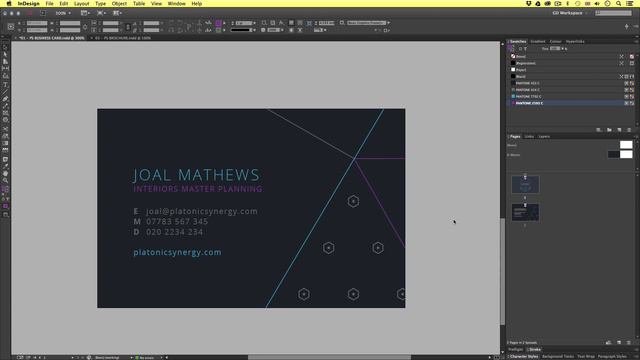Click the platonicsynergy.com website text

click(x=177, y=252)
